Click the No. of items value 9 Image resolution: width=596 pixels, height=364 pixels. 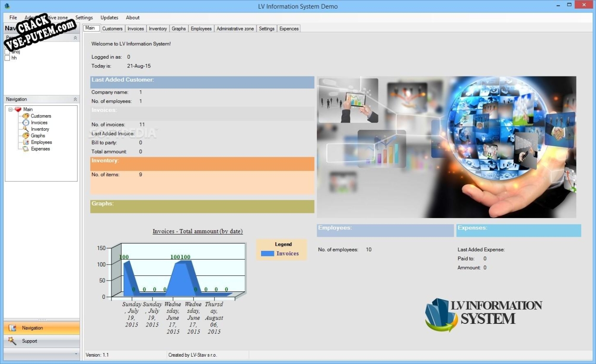point(140,175)
